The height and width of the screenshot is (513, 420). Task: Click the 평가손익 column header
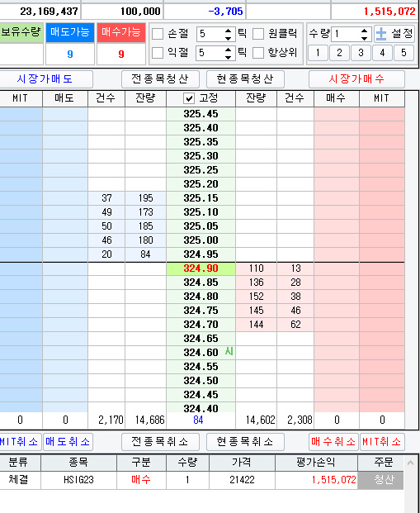click(x=316, y=463)
